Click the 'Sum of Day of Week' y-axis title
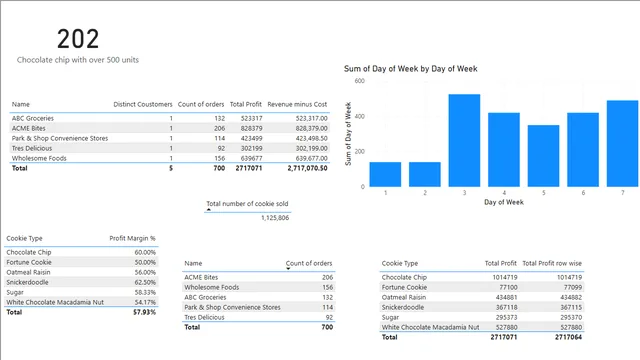The height and width of the screenshot is (360, 640). (x=348, y=134)
